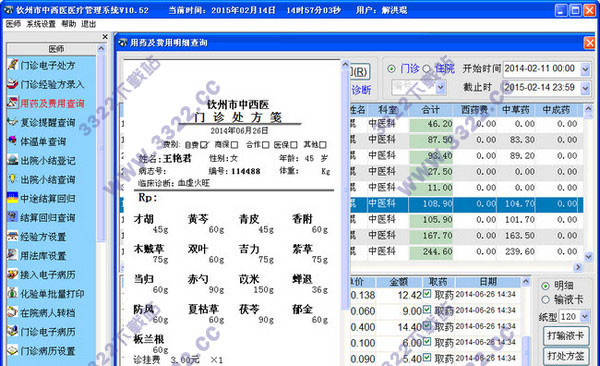Image resolution: width=600 pixels, height=366 pixels.
Task: Click the 出院小结登记 icon
Action: tap(13, 160)
